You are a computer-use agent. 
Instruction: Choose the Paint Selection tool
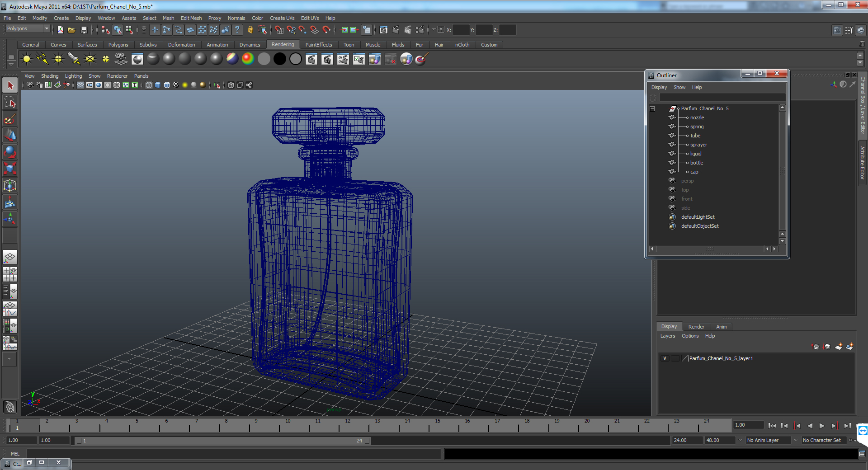[x=10, y=119]
